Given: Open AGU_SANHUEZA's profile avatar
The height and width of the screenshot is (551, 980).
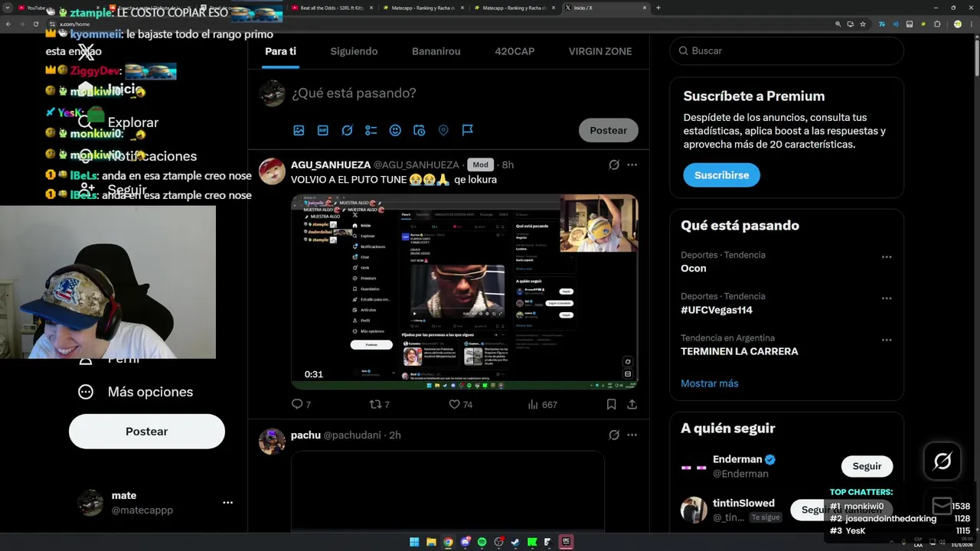Looking at the screenshot, I should coord(272,171).
